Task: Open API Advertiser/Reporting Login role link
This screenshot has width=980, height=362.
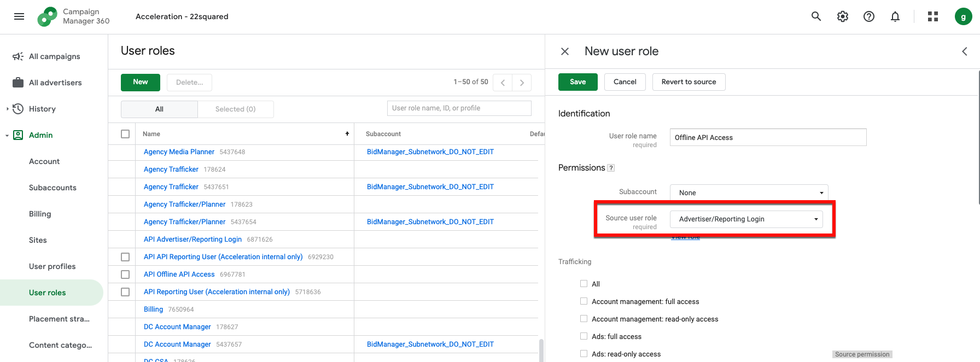Action: (x=192, y=240)
